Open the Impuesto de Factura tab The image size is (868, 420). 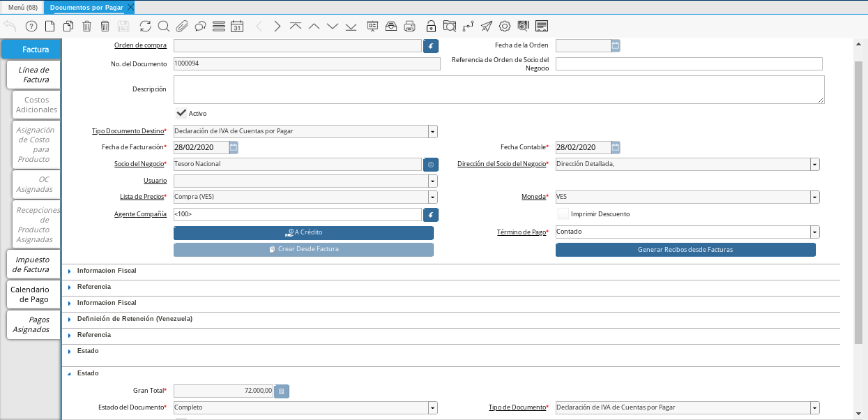click(33, 264)
